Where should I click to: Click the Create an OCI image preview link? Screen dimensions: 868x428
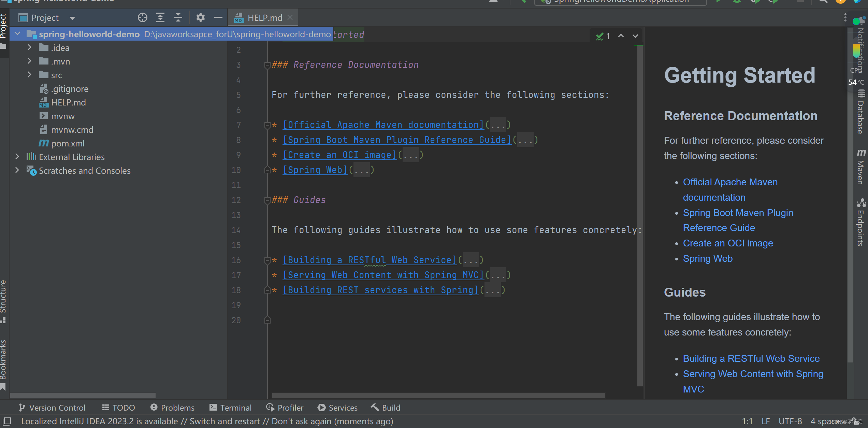(x=728, y=243)
